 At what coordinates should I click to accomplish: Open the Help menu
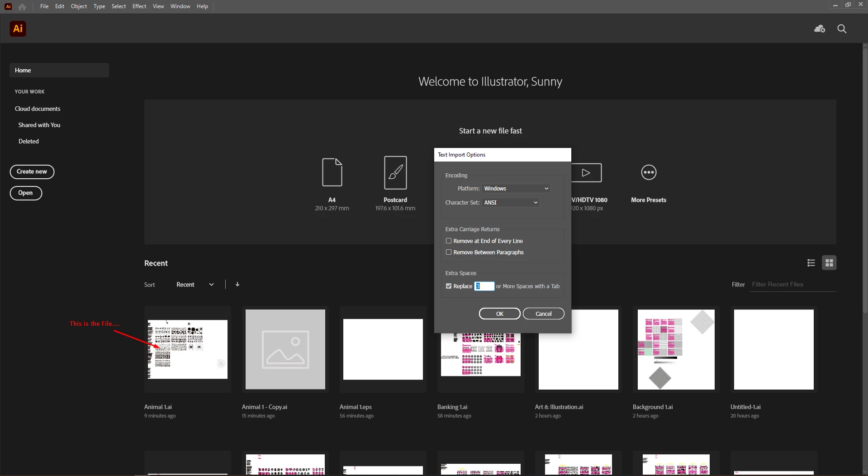(x=202, y=6)
